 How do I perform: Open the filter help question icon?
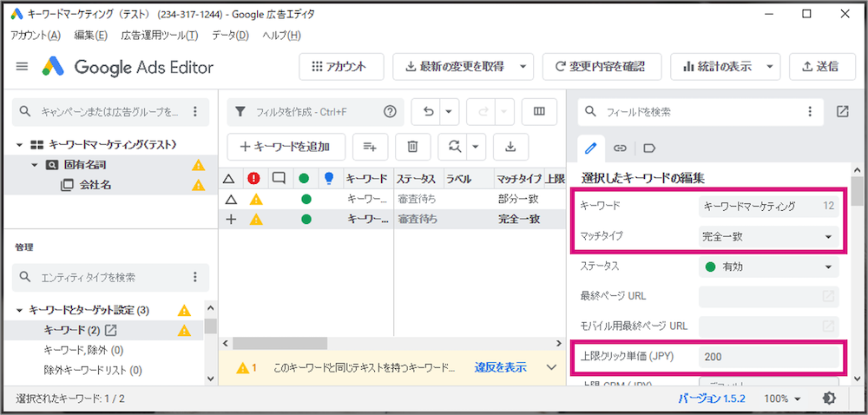pos(390,112)
